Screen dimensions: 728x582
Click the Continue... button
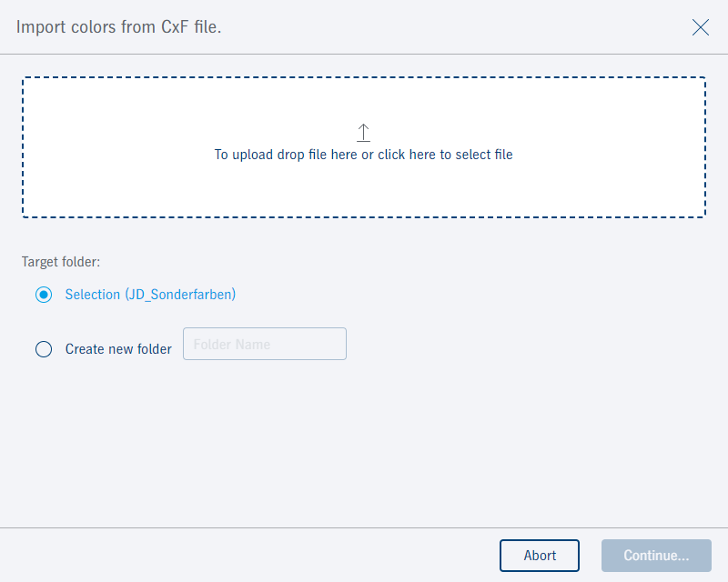[656, 556]
